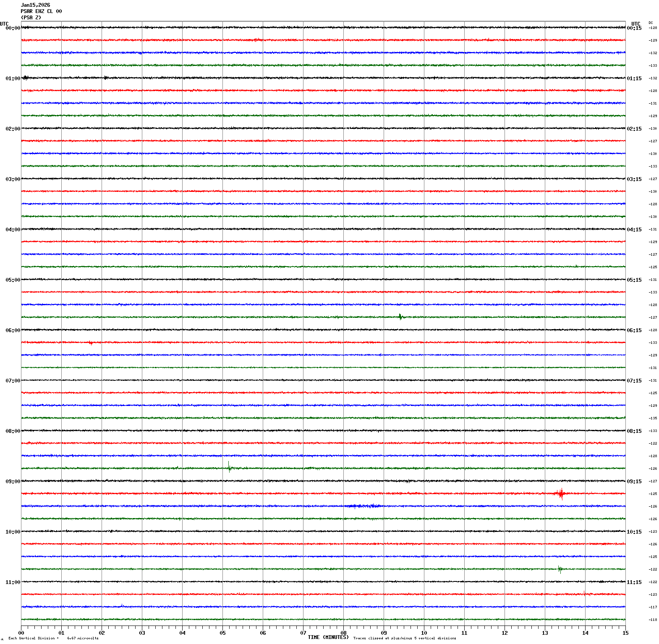Click the Jan15,2026 date header
The width and height of the screenshot is (659, 644).
coord(35,5)
